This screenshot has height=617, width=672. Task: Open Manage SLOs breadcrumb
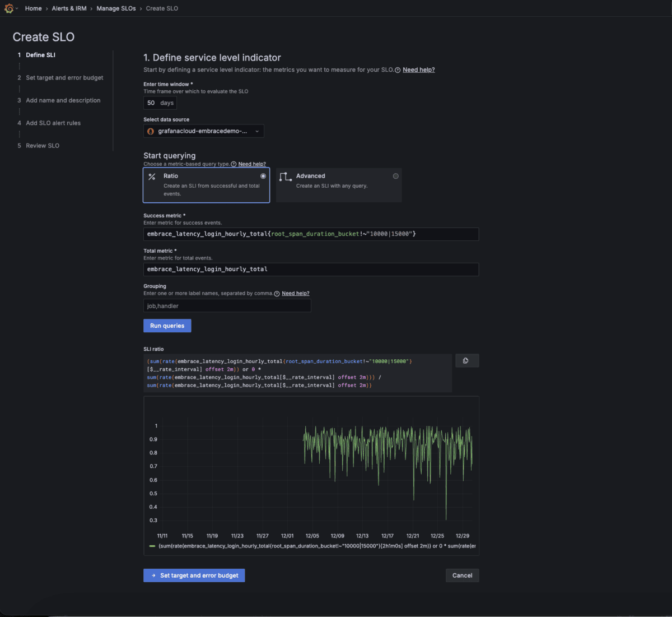tap(116, 8)
